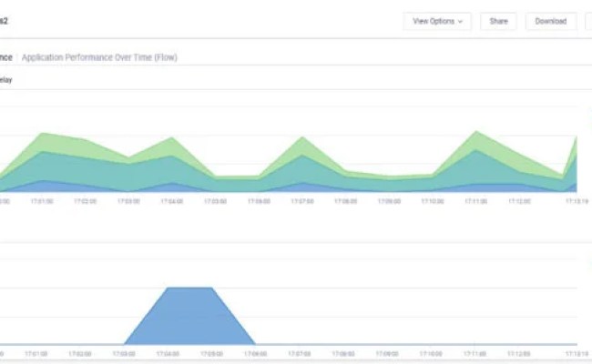Click the 17:13:19 label on the stacked chart axis
The width and height of the screenshot is (592, 364).
(x=577, y=201)
